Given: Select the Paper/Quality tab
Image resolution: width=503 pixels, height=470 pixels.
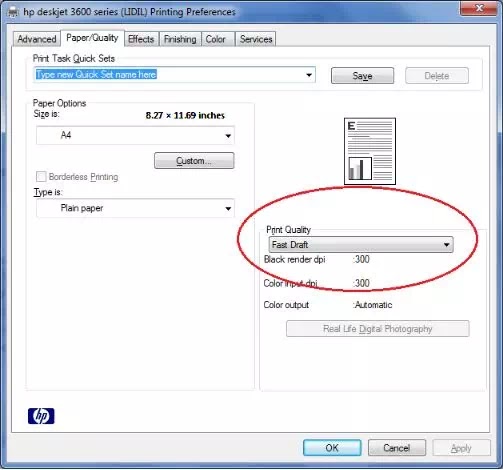Looking at the screenshot, I should point(92,38).
